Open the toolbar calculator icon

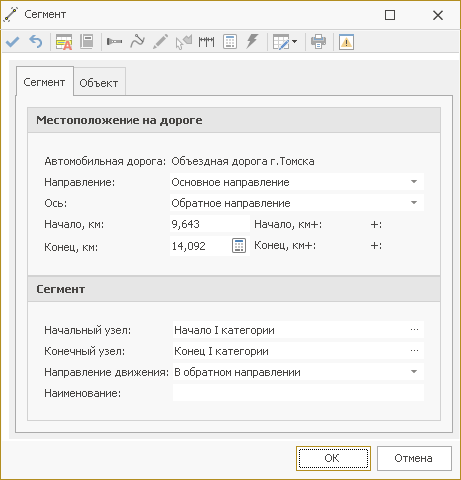(230, 42)
